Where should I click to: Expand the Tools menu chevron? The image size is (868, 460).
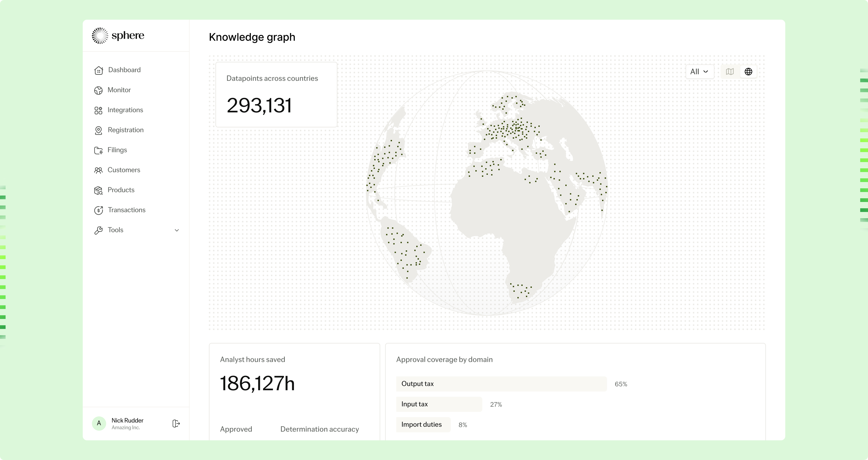coord(177,230)
